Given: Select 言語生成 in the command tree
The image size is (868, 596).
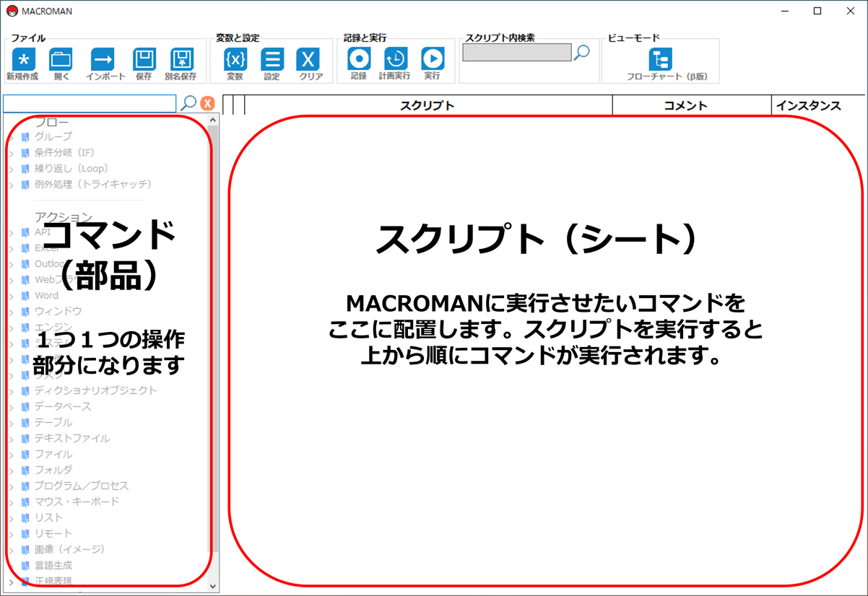Looking at the screenshot, I should tap(53, 565).
